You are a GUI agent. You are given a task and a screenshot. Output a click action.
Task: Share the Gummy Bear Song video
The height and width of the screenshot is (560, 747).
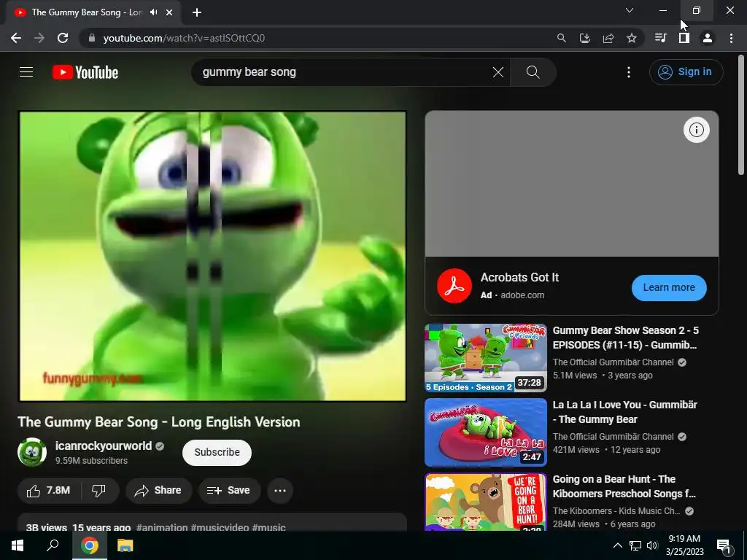click(x=158, y=491)
